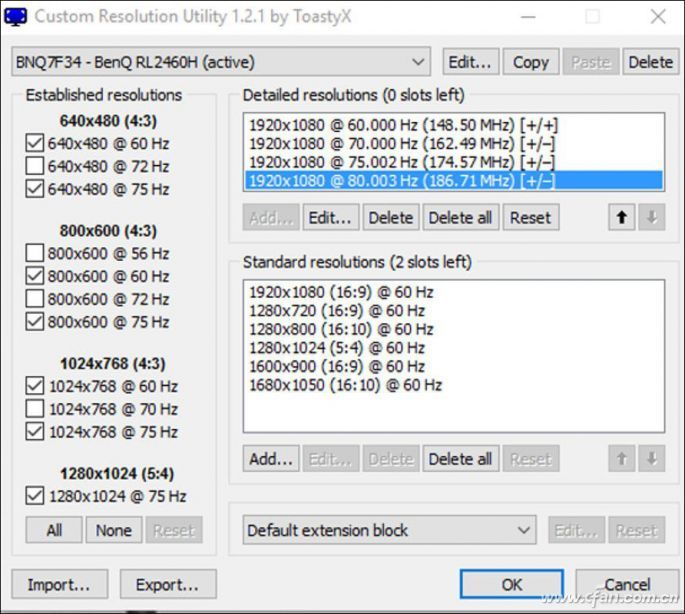Select 1920x1080 @ 60.000 Hz detailed entry

click(x=453, y=125)
